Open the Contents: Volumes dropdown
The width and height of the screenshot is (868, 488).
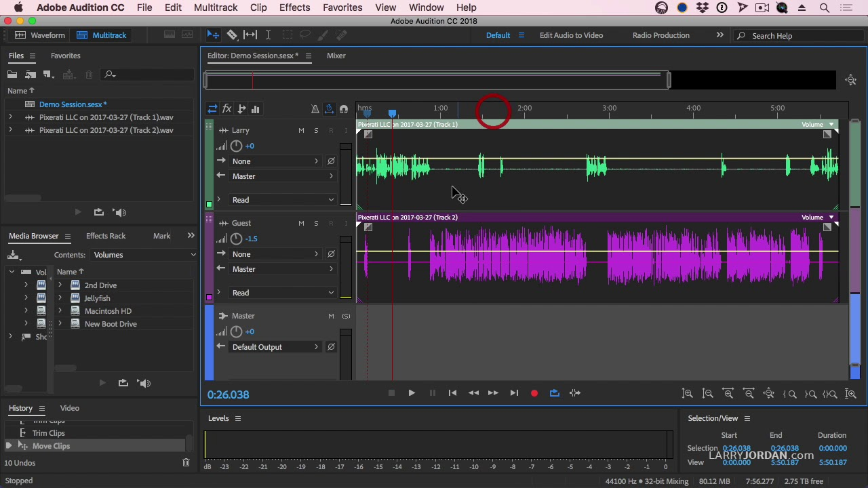pos(142,254)
